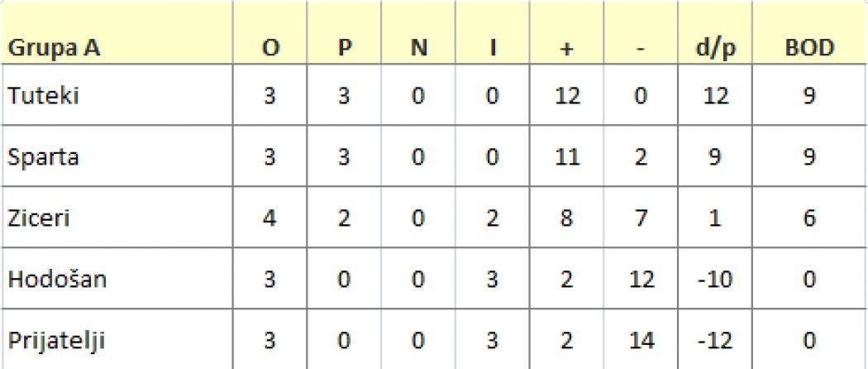The height and width of the screenshot is (369, 868).
Task: Click the P column header cell
Action: (x=344, y=32)
